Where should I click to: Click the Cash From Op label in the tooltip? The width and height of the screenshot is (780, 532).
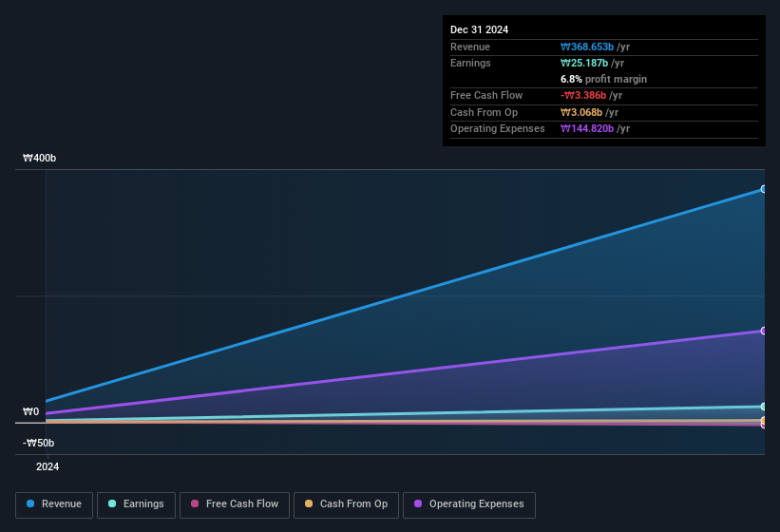[484, 112]
